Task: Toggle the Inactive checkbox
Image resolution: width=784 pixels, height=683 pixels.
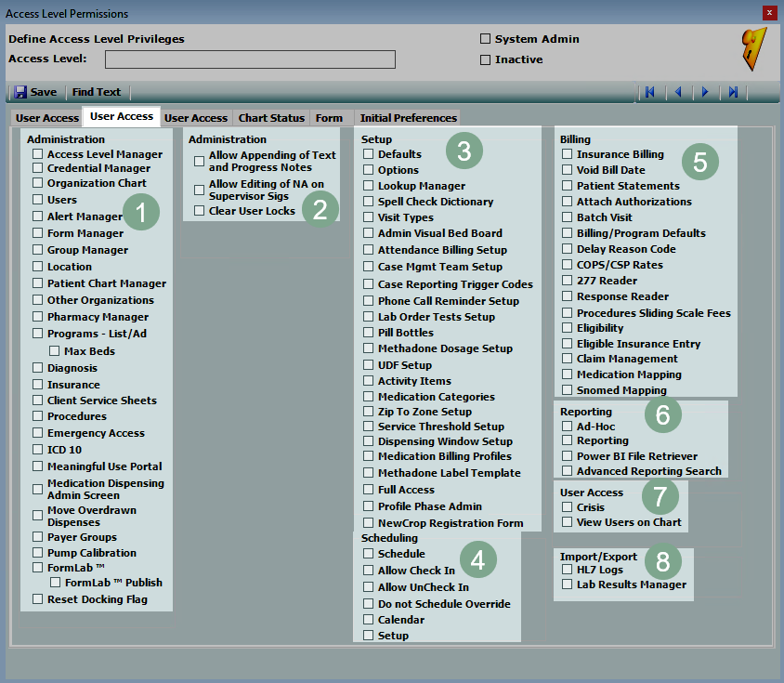Action: pos(485,59)
